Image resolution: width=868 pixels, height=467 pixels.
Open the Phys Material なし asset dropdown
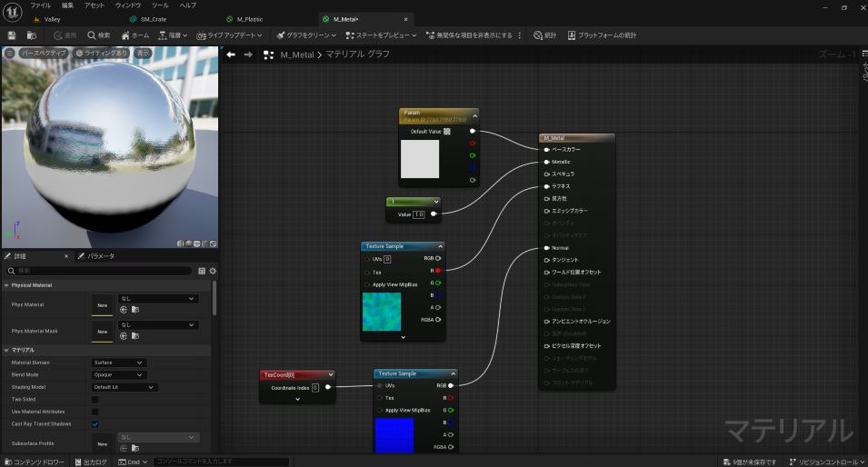(x=158, y=299)
